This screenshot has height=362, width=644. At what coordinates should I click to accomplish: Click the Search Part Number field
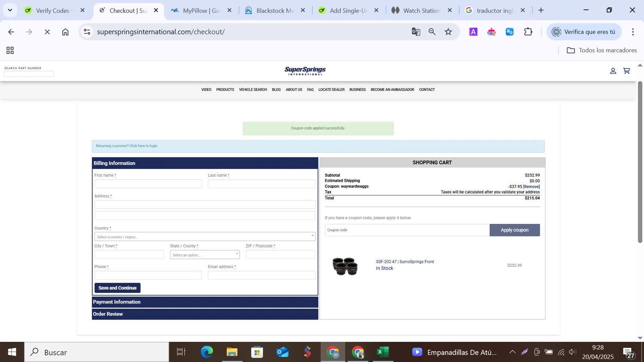29,74
